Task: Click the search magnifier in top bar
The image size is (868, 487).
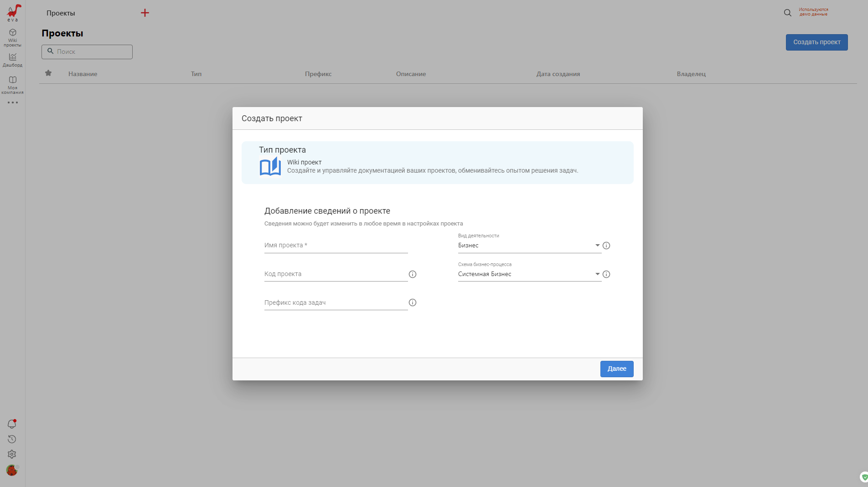Action: pyautogui.click(x=787, y=13)
